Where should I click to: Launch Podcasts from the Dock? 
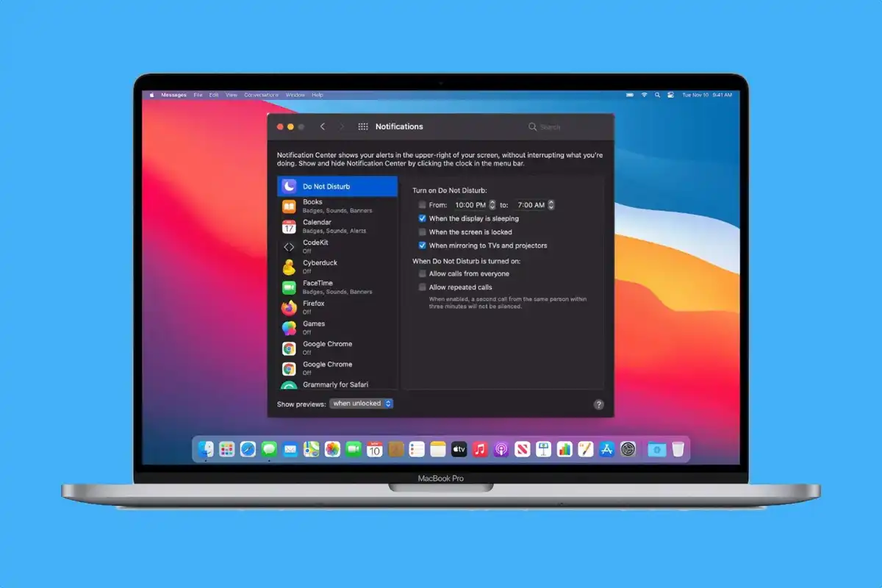[x=501, y=448]
